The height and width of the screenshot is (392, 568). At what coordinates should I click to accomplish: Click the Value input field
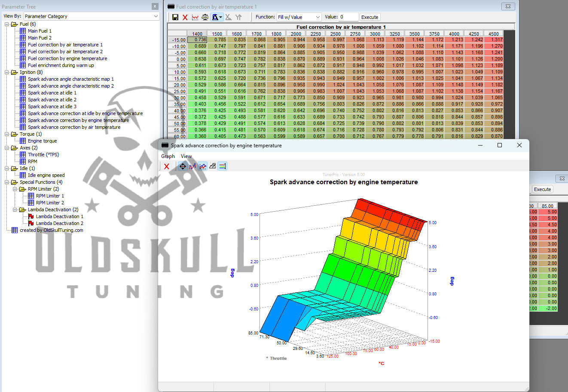[x=348, y=17]
